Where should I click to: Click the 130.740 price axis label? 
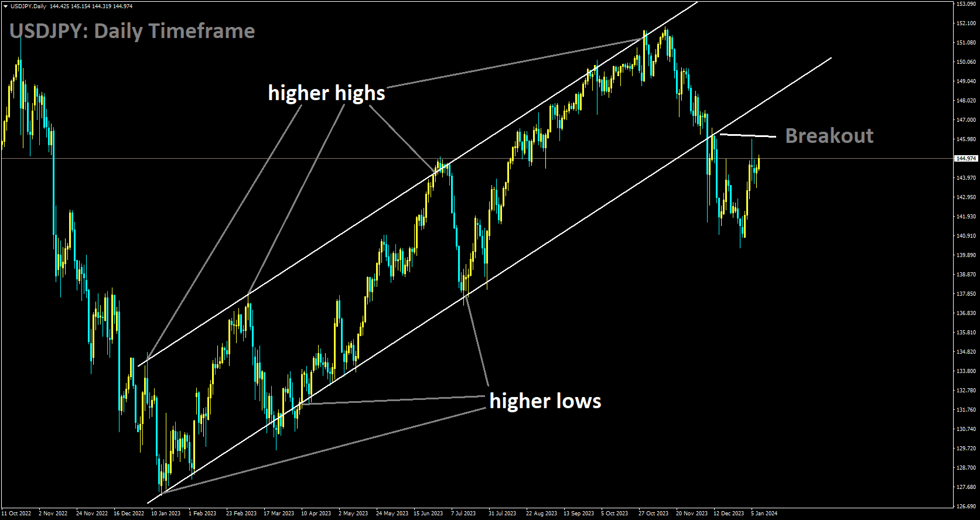tap(966, 429)
